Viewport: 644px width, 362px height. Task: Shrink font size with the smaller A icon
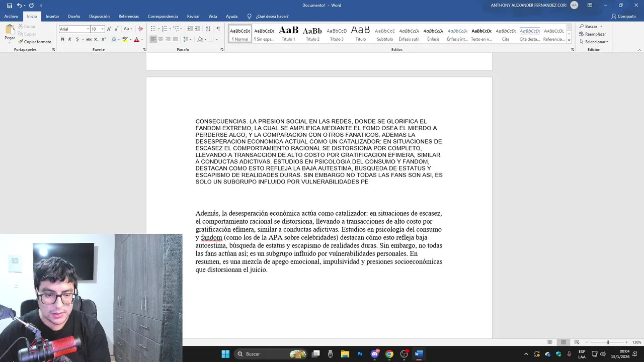[x=116, y=29]
